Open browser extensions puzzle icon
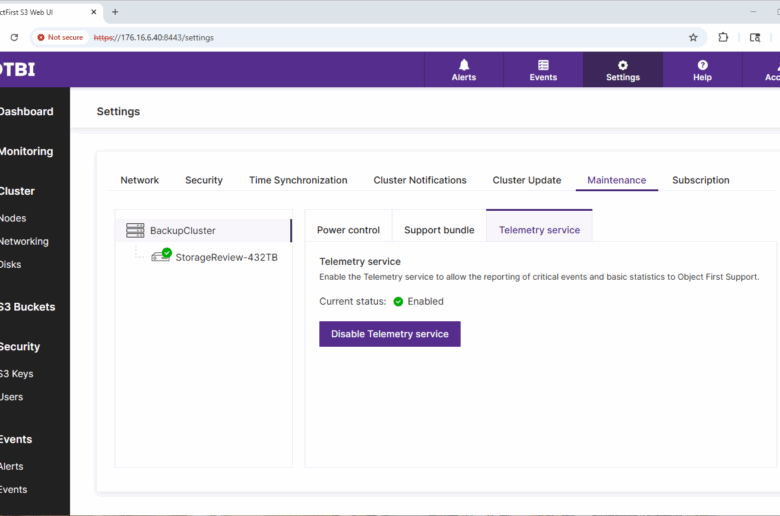 (x=723, y=37)
